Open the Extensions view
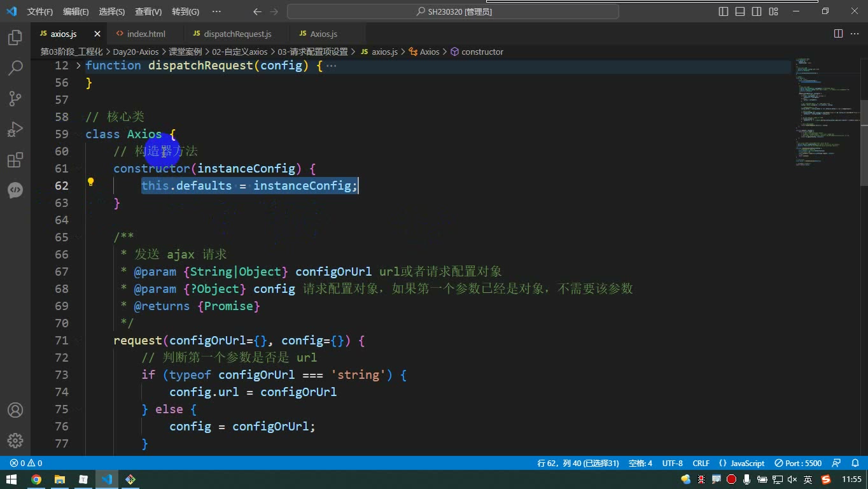 point(15,160)
